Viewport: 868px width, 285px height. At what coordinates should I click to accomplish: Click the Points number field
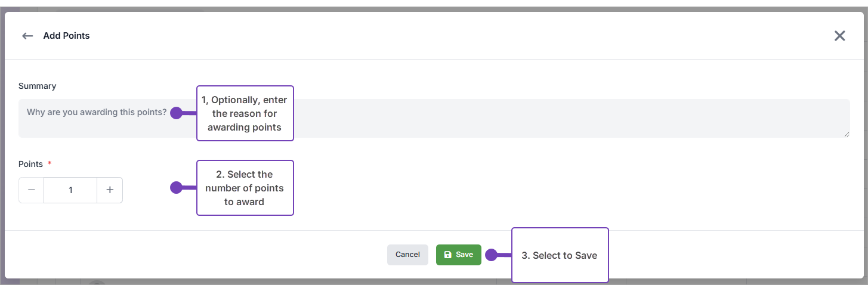coord(70,190)
